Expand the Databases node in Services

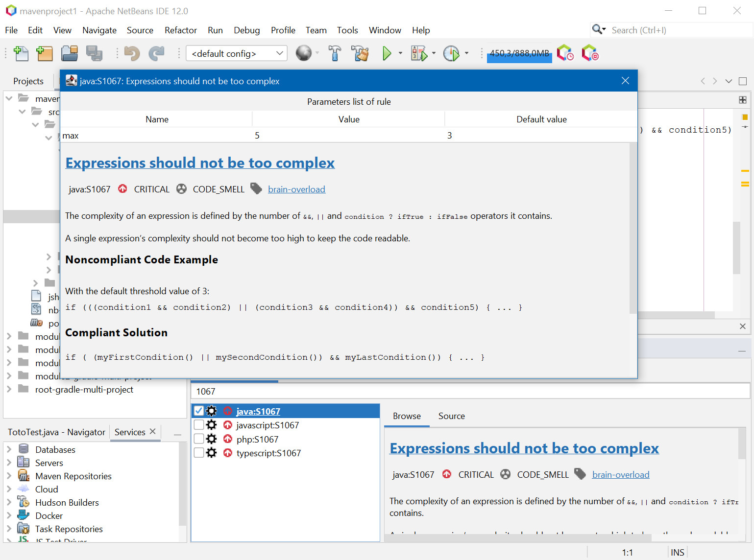[x=9, y=449]
